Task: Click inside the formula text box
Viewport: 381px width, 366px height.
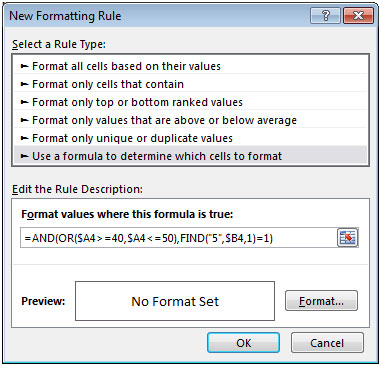Action: click(x=179, y=238)
